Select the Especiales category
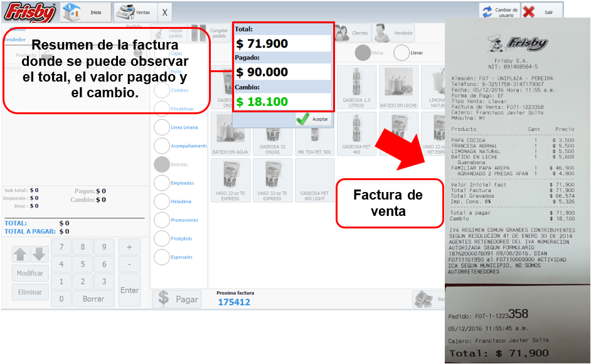Image resolution: width=591 pixels, height=364 pixels. (162, 257)
